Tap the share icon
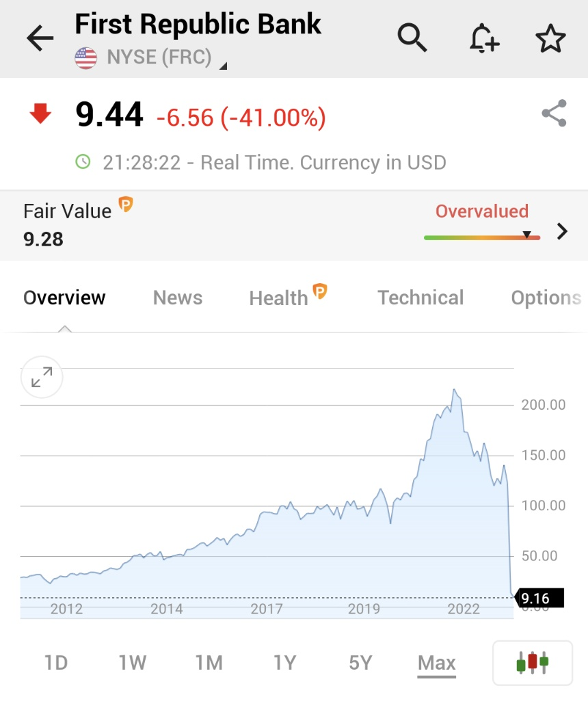The height and width of the screenshot is (706, 588). [x=553, y=114]
